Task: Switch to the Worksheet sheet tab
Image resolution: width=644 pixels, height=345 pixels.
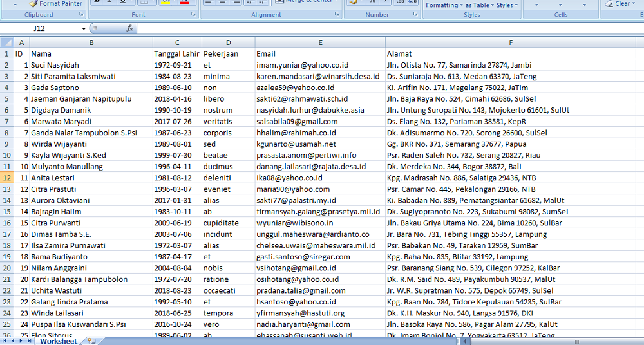Action: (58, 341)
